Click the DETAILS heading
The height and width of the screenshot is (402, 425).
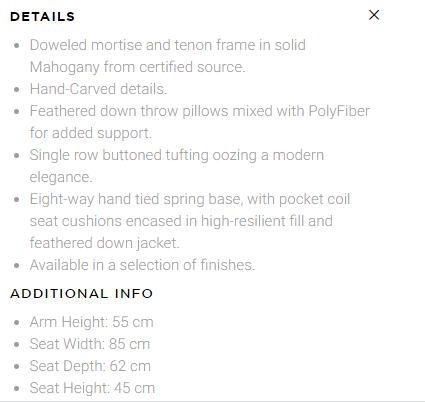click(42, 17)
